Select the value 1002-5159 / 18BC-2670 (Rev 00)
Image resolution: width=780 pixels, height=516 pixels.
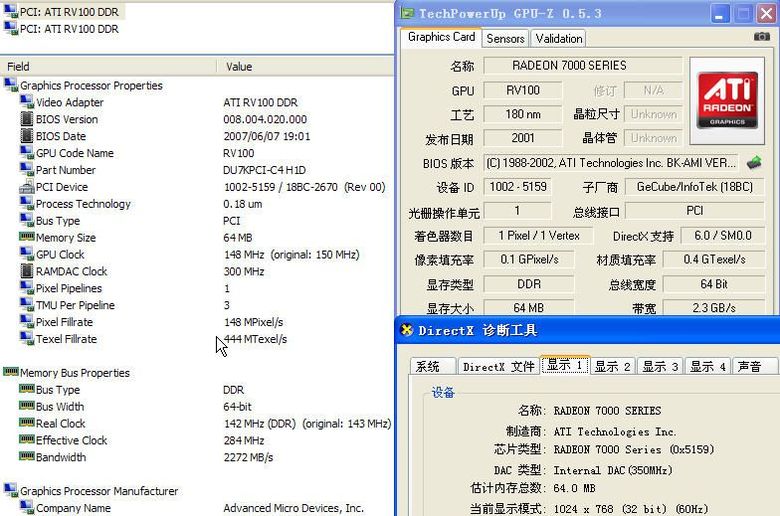pos(304,187)
